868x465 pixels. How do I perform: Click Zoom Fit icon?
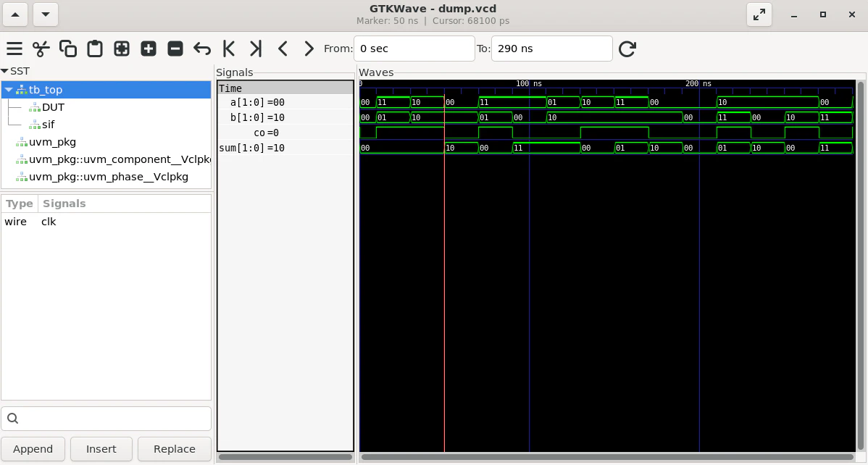click(x=121, y=49)
